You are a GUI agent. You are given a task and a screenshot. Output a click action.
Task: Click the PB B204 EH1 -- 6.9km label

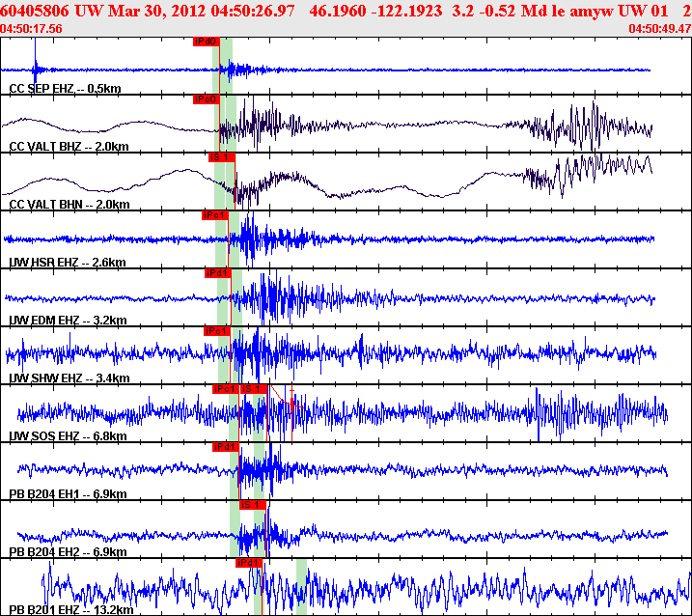pos(68,494)
